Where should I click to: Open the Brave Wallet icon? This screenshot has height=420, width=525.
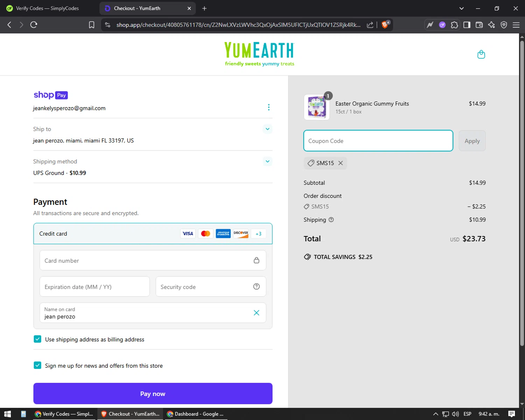(479, 24)
